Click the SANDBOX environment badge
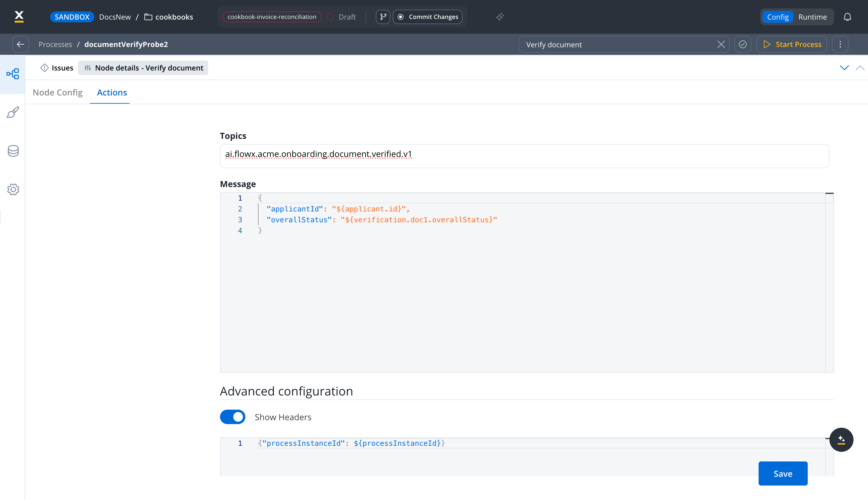Screen dimensions: 868x500 click(72, 17)
